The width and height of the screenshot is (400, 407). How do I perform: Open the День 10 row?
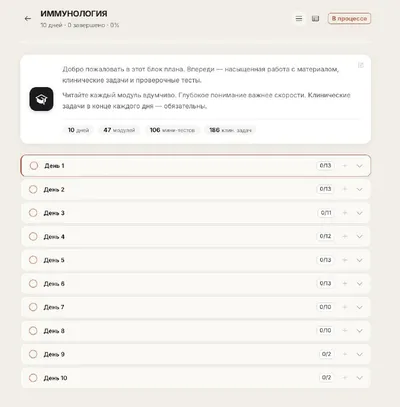click(x=196, y=378)
